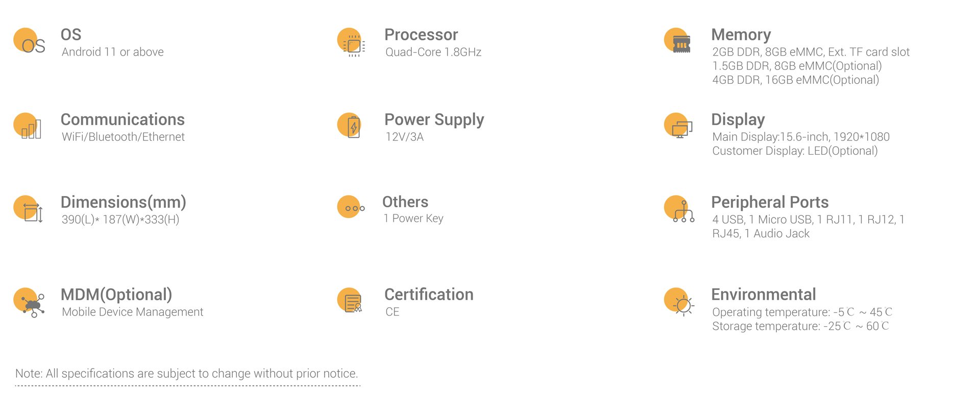The image size is (980, 413).
Task: Click the Memory RAM module icon
Action: [678, 41]
